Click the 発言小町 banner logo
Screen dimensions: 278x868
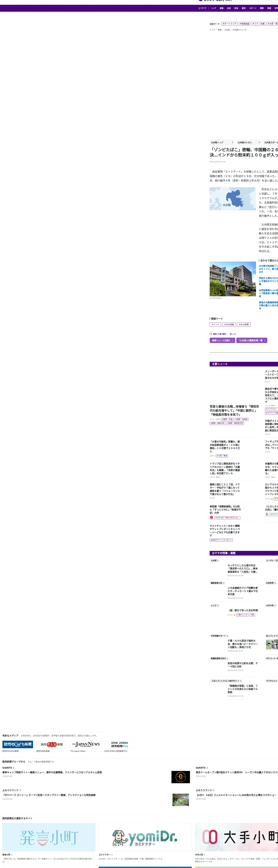pos(49,837)
